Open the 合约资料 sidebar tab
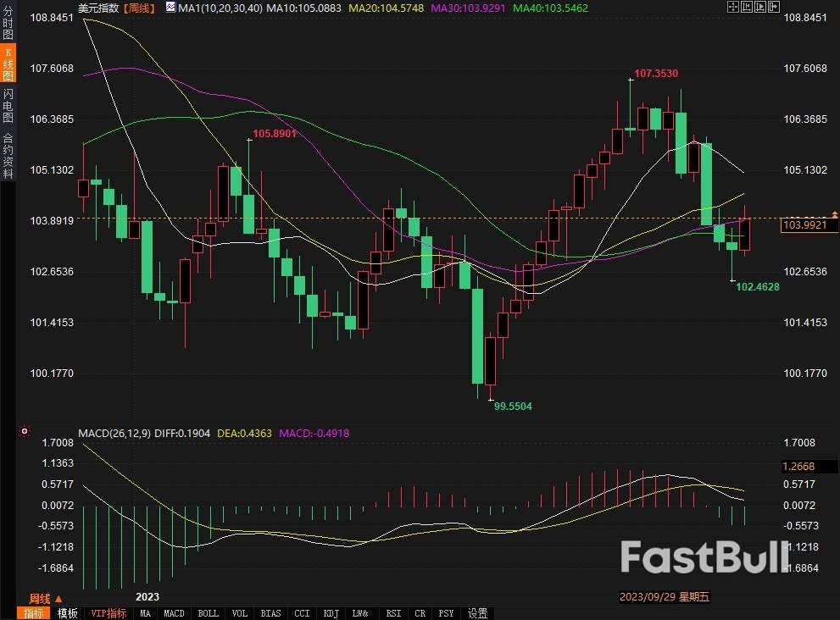Image resolution: width=840 pixels, height=620 pixels. [x=8, y=155]
